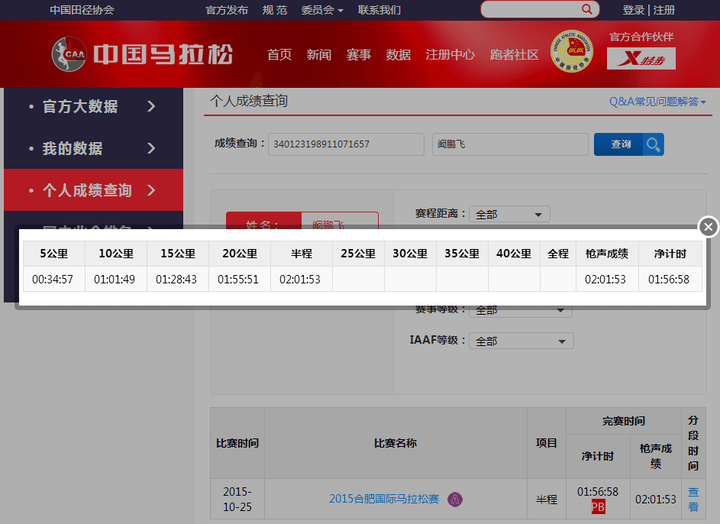Click the 5公里 time 00:34:57
This screenshot has height=524, width=720.
pos(53,279)
